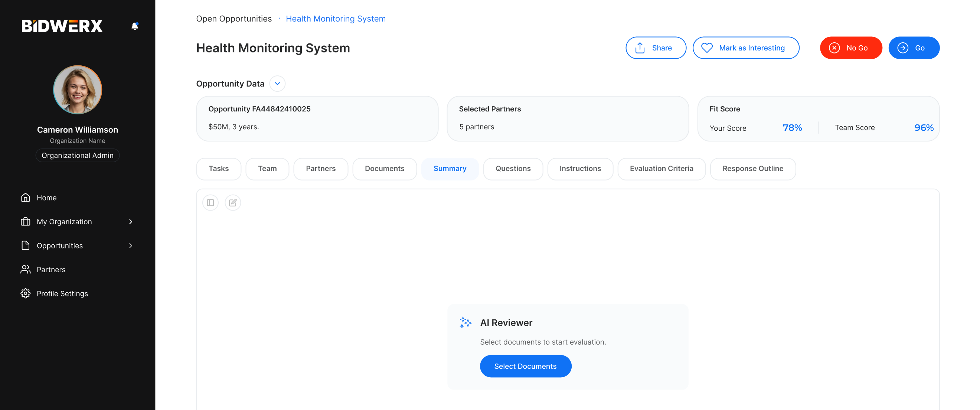The height and width of the screenshot is (410, 980).
Task: Go to Open Opportunities breadcrumb
Action: [234, 19]
